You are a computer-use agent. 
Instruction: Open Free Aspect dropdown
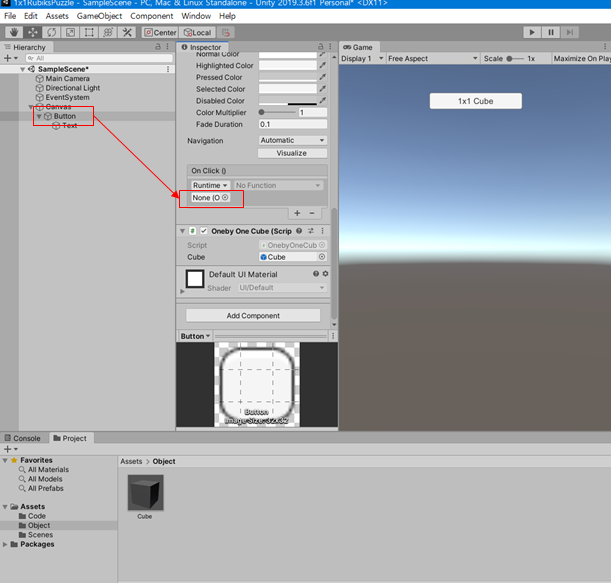[433, 58]
